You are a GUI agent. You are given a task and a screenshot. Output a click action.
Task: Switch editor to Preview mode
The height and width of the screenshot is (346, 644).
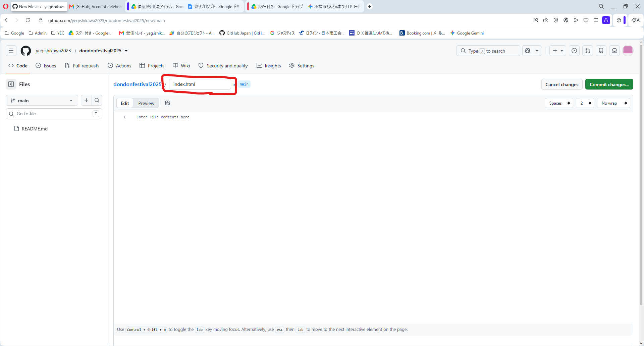point(146,103)
